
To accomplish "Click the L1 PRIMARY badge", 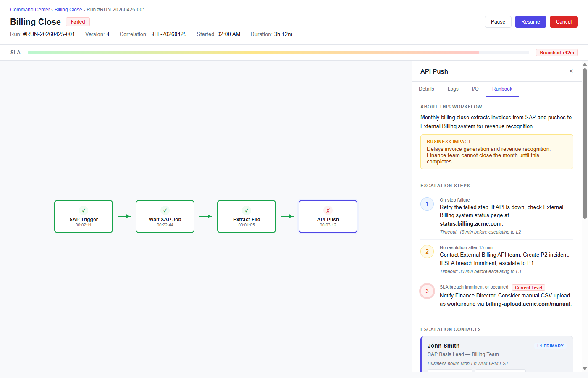I will click(x=550, y=346).
